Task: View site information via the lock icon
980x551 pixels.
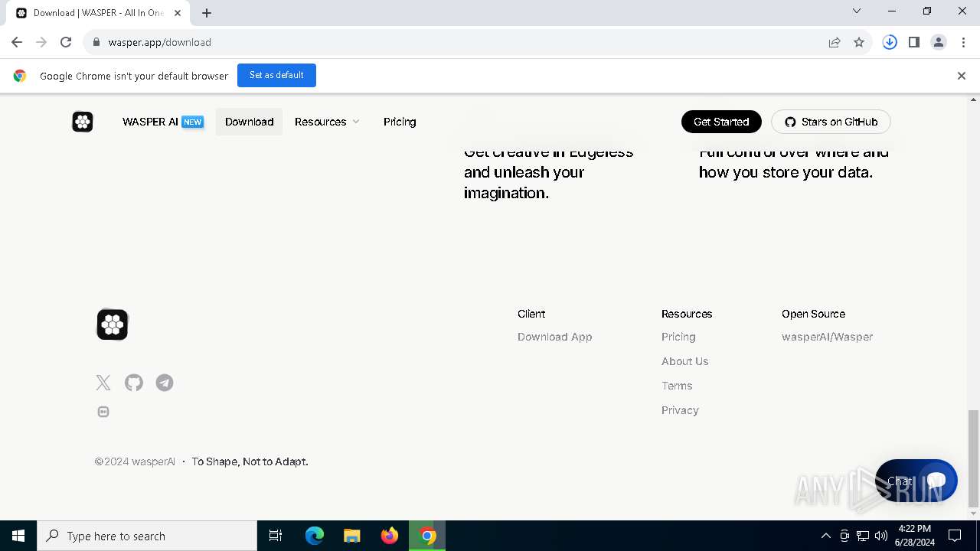Action: pos(96,42)
